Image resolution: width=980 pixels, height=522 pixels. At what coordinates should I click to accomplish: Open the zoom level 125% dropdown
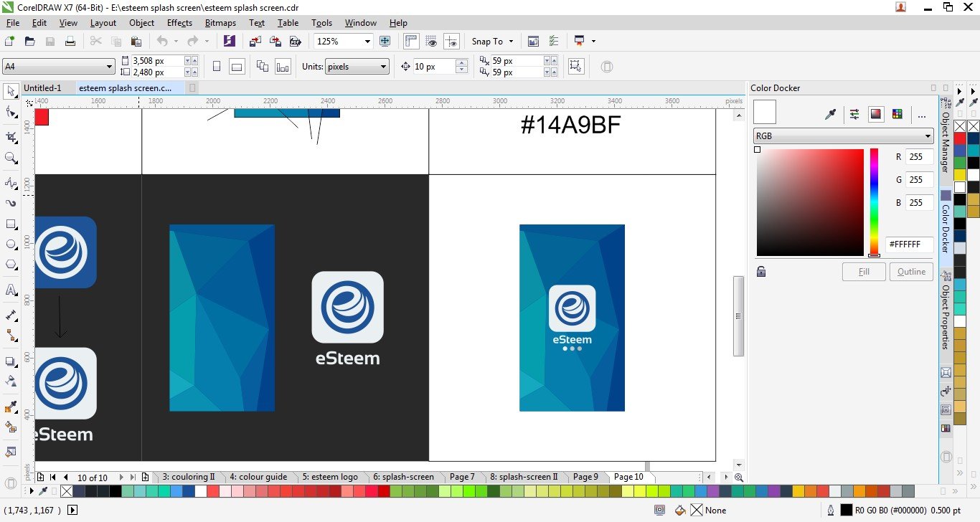pyautogui.click(x=367, y=42)
